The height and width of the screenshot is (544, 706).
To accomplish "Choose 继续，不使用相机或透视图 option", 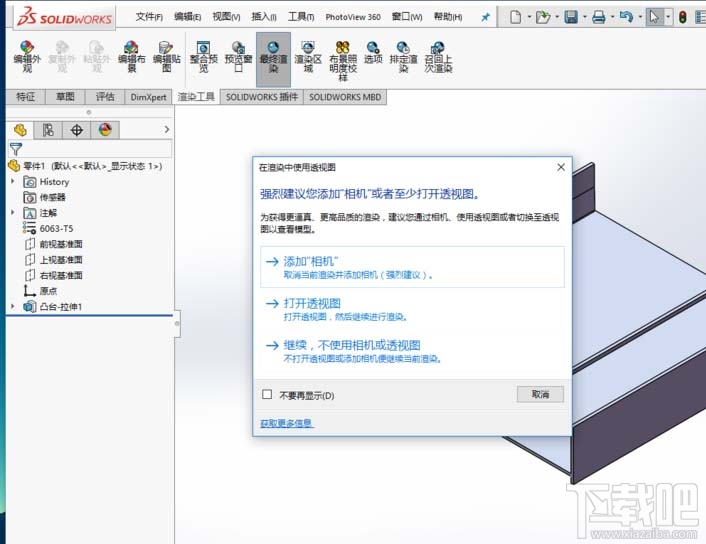I will (x=412, y=351).
